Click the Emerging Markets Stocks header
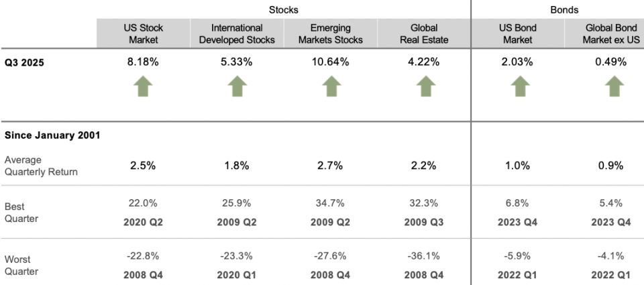644x285 pixels. tap(330, 34)
